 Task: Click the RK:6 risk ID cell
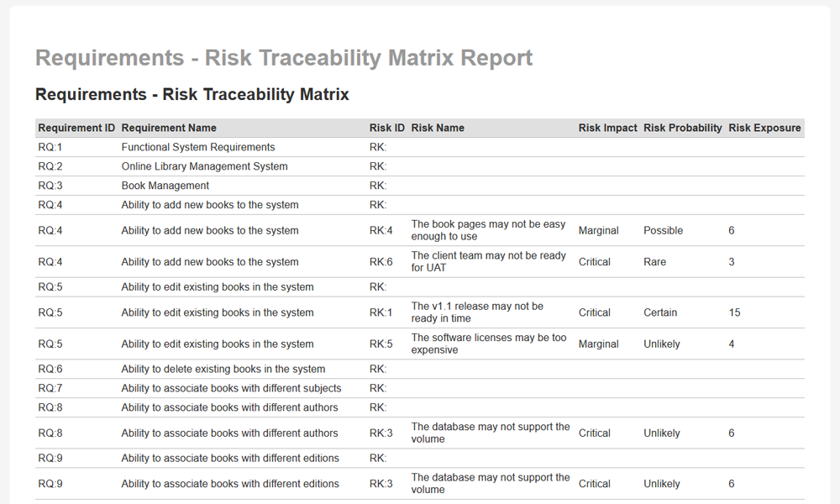click(x=381, y=262)
